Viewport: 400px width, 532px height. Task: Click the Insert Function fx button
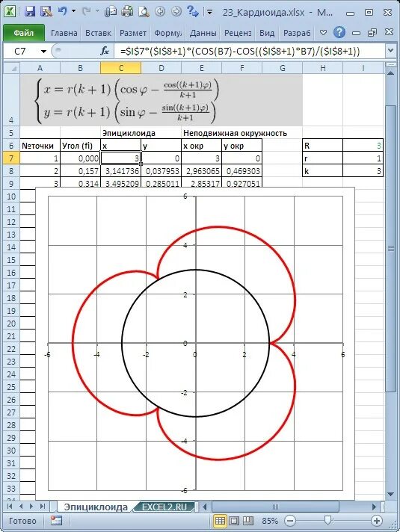pyautogui.click(x=105, y=52)
